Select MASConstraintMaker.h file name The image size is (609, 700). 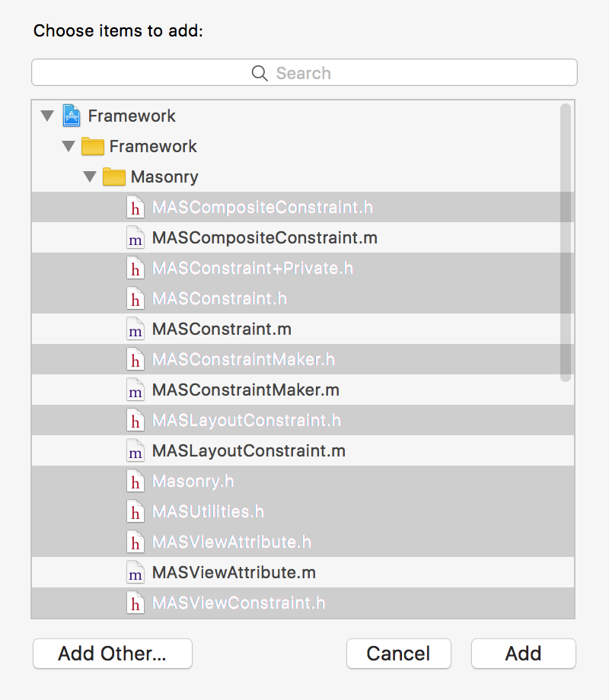click(244, 359)
